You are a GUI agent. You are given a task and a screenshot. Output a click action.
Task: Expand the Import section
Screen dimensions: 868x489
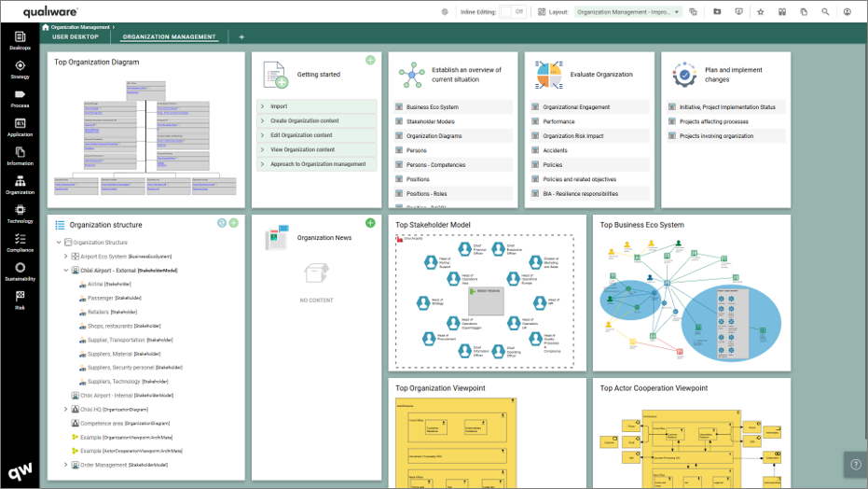317,106
